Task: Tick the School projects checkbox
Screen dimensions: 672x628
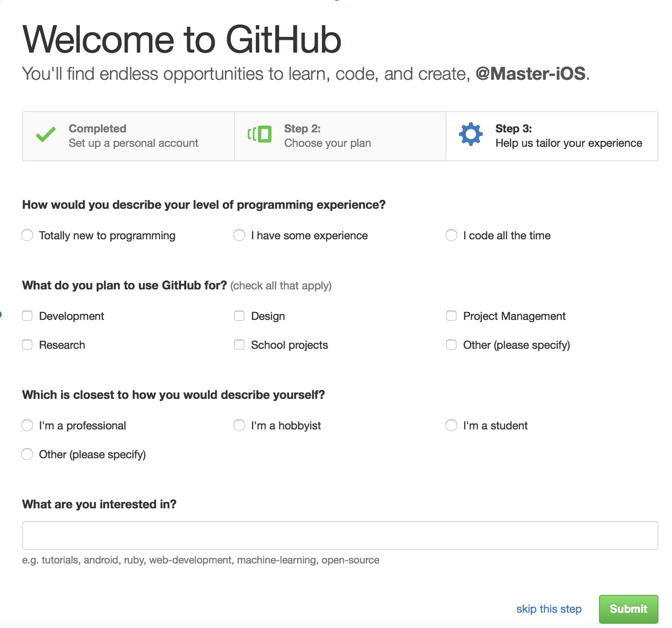Action: click(x=239, y=345)
